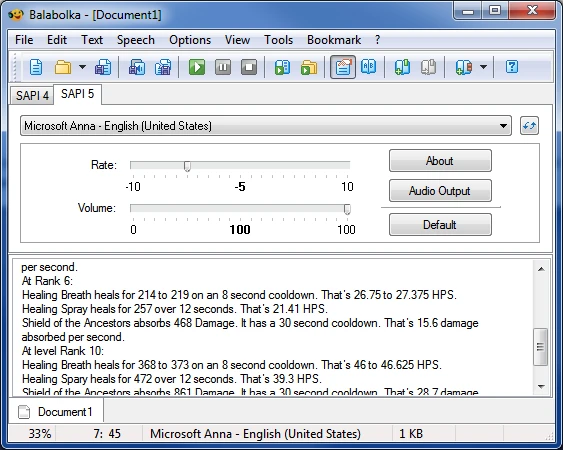563x450 pixels.
Task: Stop speech with the toolbar stop button
Action: pyautogui.click(x=249, y=67)
